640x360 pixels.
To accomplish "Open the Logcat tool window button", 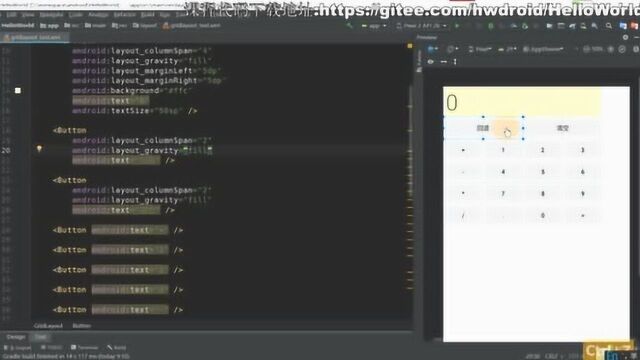I will [x=18, y=348].
